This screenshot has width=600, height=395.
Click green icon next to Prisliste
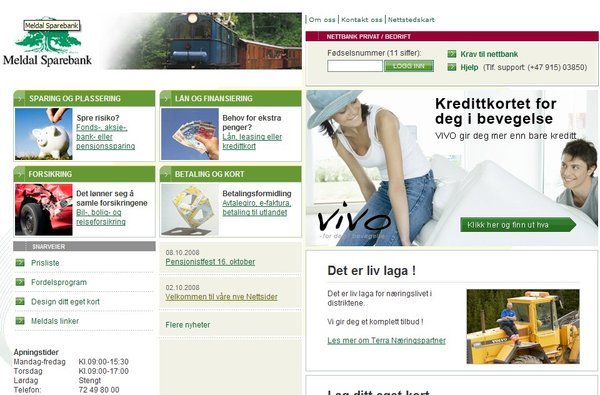coord(20,263)
